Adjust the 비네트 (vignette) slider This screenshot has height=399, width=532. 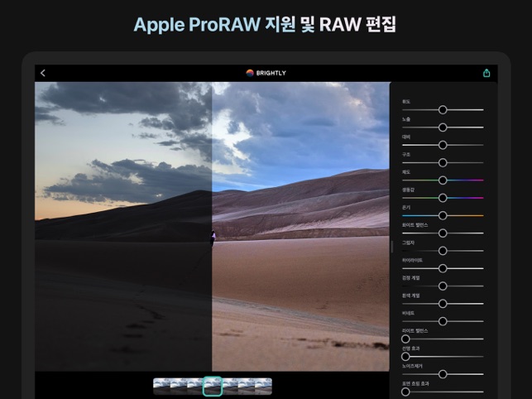click(443, 321)
